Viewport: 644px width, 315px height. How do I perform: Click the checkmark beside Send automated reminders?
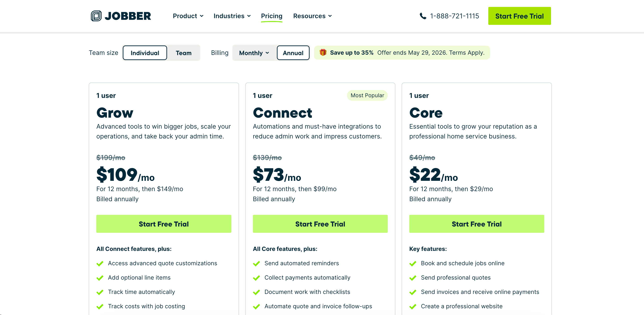[x=256, y=263]
